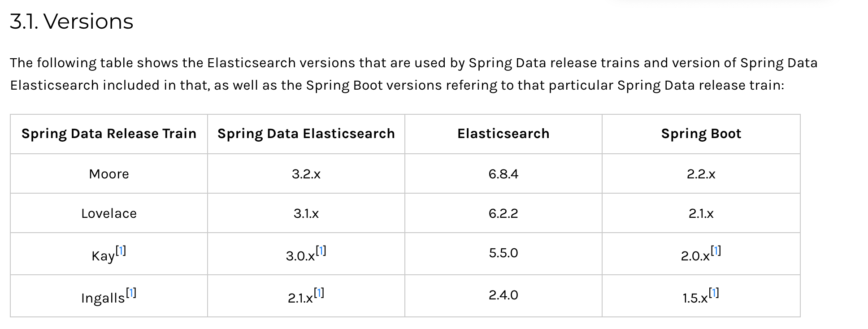The height and width of the screenshot is (329, 868).
Task: Open footnote link beside 2.1.x Elasticsearch version
Action: [319, 293]
